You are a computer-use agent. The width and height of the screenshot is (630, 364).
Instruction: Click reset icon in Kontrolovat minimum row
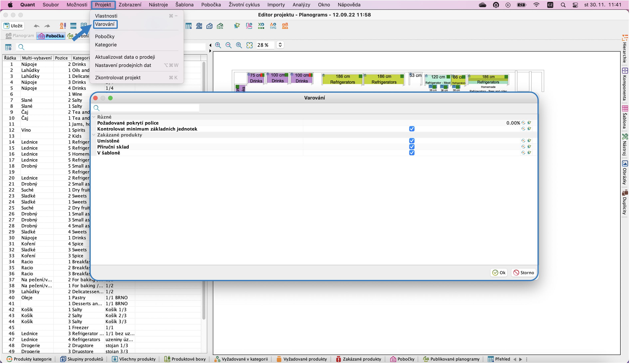point(523,129)
